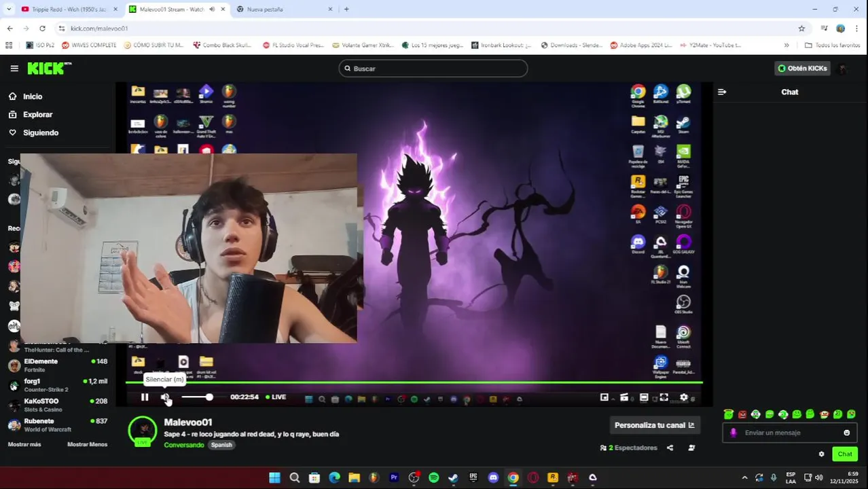Click the KICK logo
Image resolution: width=868 pixels, height=489 pixels.
tap(49, 68)
